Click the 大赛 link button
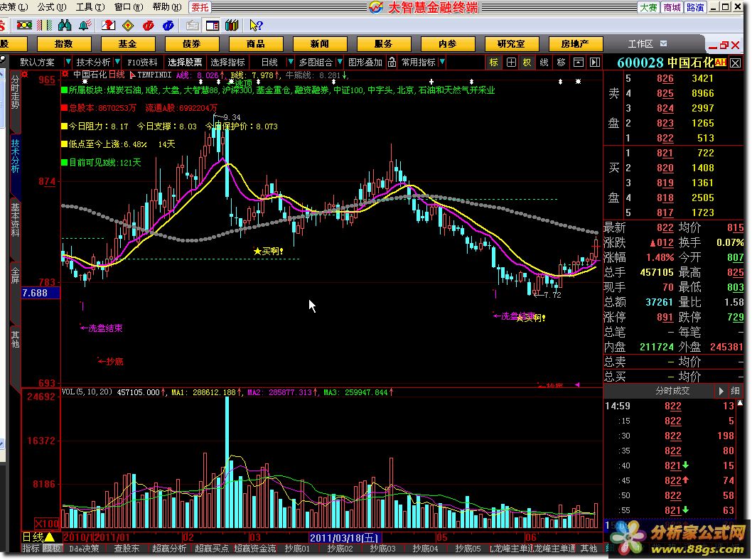 (648, 7)
